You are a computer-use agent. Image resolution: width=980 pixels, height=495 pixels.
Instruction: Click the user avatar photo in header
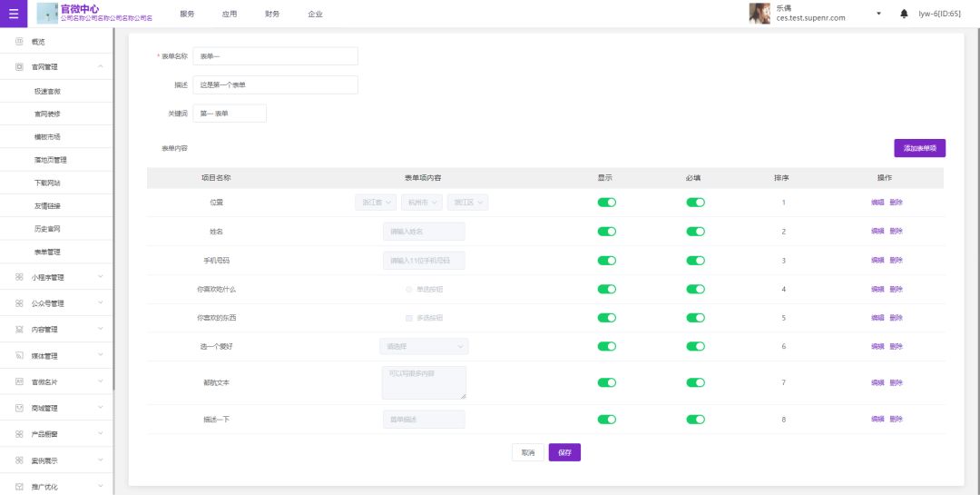tap(759, 14)
